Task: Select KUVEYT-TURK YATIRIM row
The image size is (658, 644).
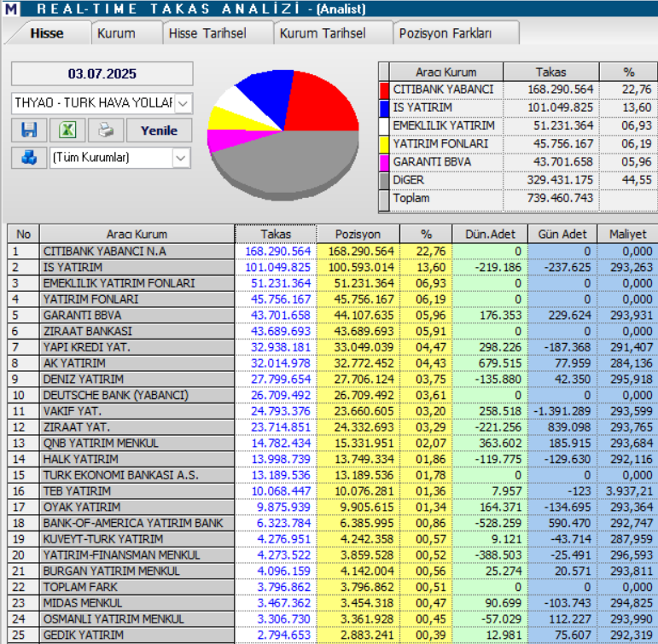Action: 333,539
